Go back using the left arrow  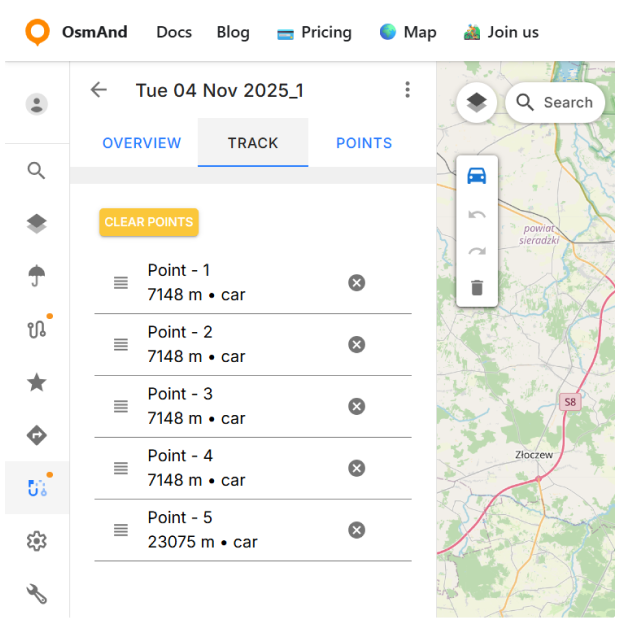pos(98,90)
